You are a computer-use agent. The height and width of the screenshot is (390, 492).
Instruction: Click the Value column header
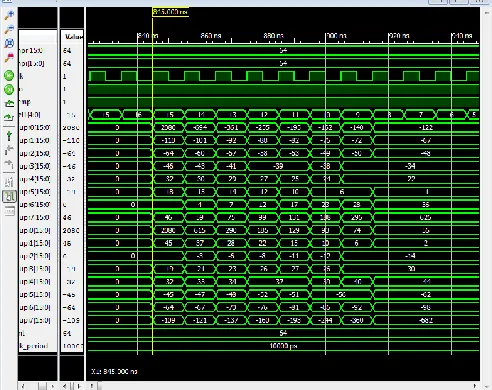[73, 37]
